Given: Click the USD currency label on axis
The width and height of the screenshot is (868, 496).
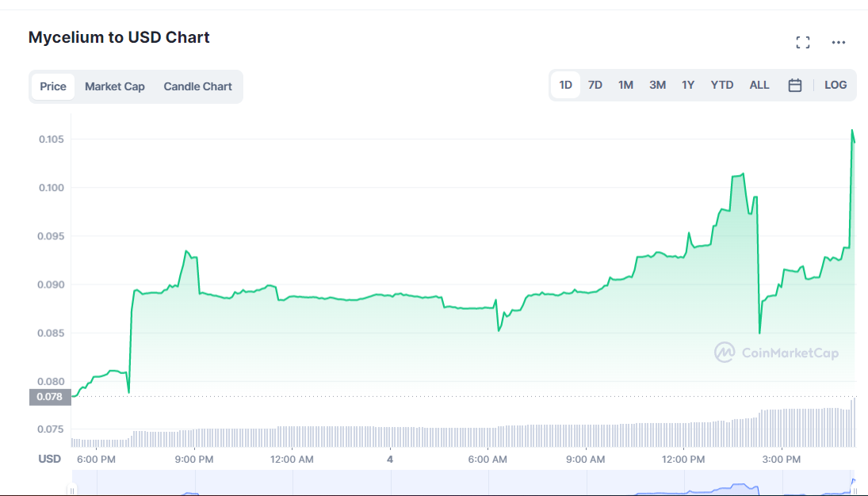Looking at the screenshot, I should 50,459.
